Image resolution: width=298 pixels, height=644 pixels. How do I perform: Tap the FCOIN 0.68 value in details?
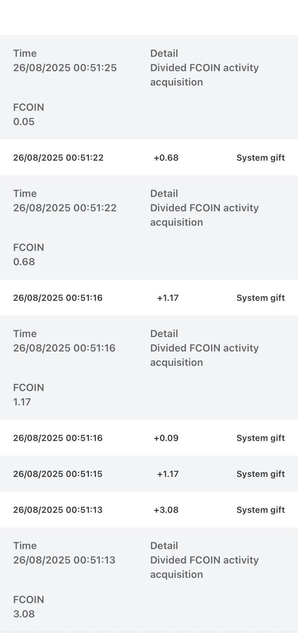click(24, 262)
